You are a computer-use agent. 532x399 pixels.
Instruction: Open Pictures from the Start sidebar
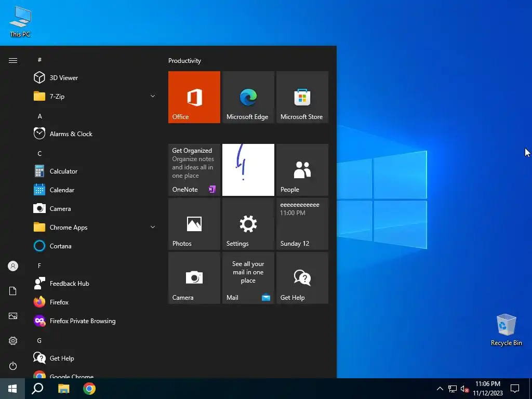13,316
